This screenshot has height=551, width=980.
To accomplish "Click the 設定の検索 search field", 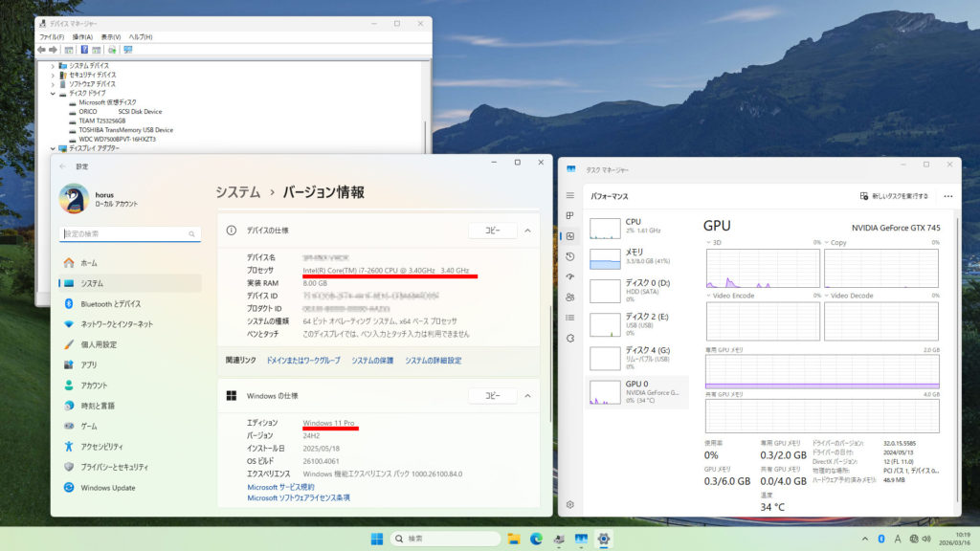I will (x=129, y=233).
